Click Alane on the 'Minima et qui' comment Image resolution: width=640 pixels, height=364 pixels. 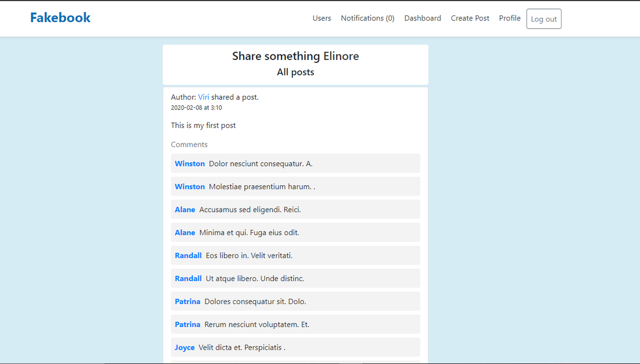[185, 232]
